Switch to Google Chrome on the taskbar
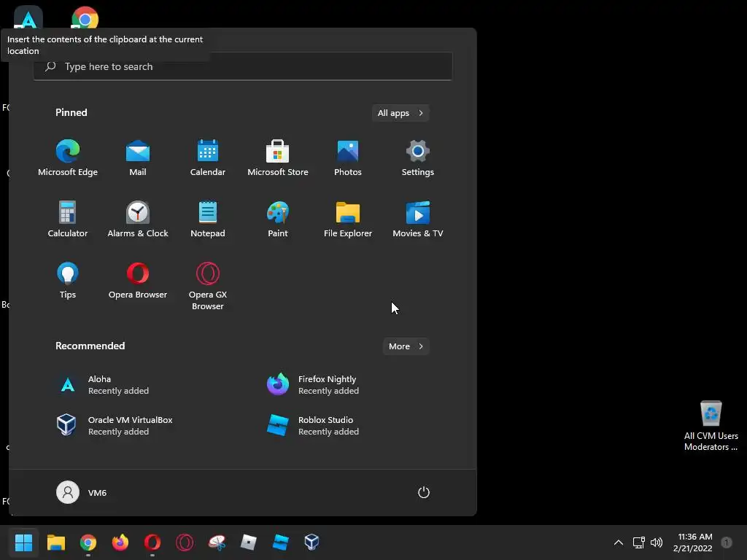 [x=88, y=542]
